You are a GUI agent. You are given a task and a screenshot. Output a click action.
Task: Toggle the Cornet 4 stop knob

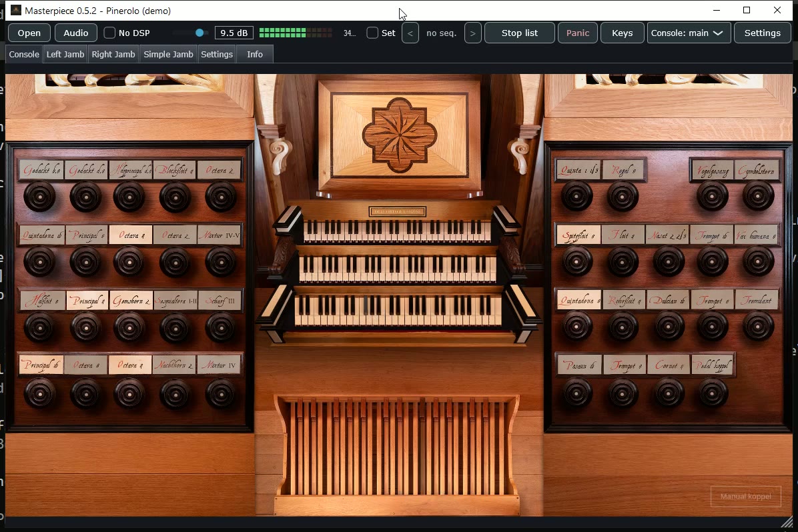coord(668,393)
